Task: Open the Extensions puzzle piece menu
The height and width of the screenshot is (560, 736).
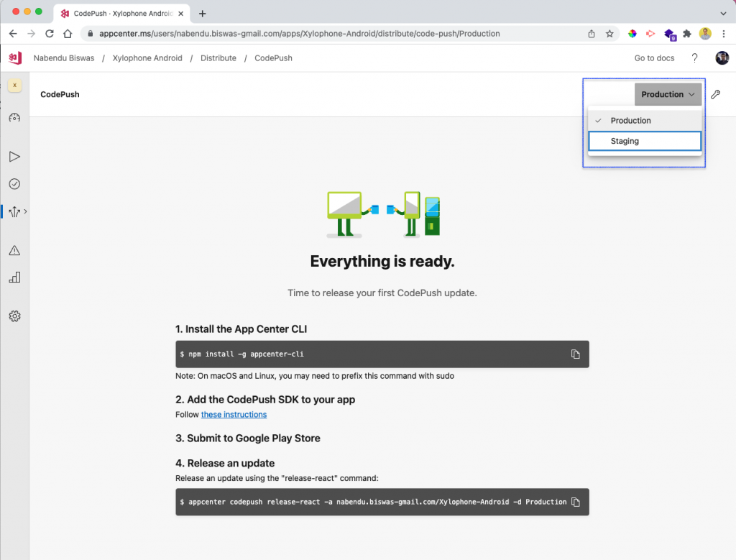Action: [x=686, y=33]
